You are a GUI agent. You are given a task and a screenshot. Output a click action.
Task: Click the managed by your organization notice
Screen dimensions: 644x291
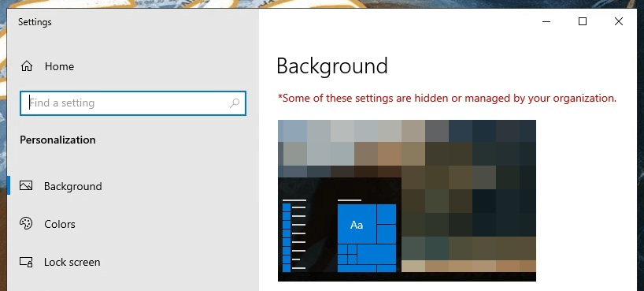click(447, 99)
